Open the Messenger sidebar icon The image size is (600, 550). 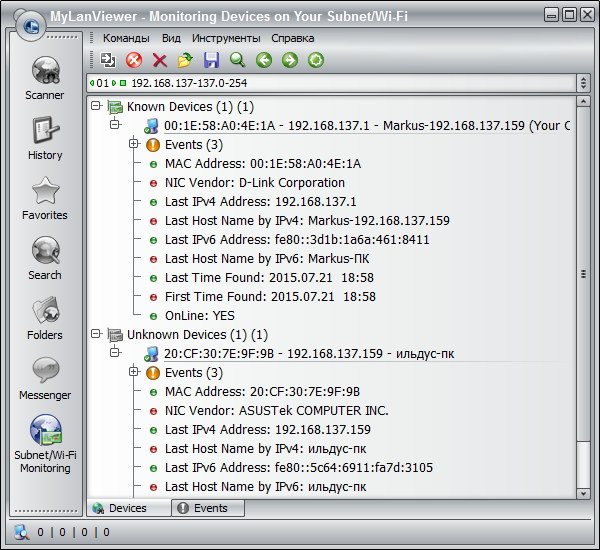point(44,377)
